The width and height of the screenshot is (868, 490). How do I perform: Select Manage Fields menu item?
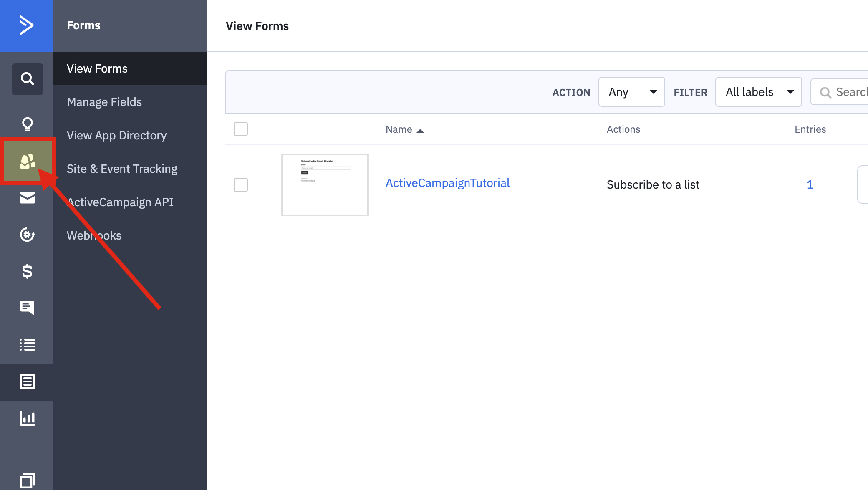pos(104,102)
